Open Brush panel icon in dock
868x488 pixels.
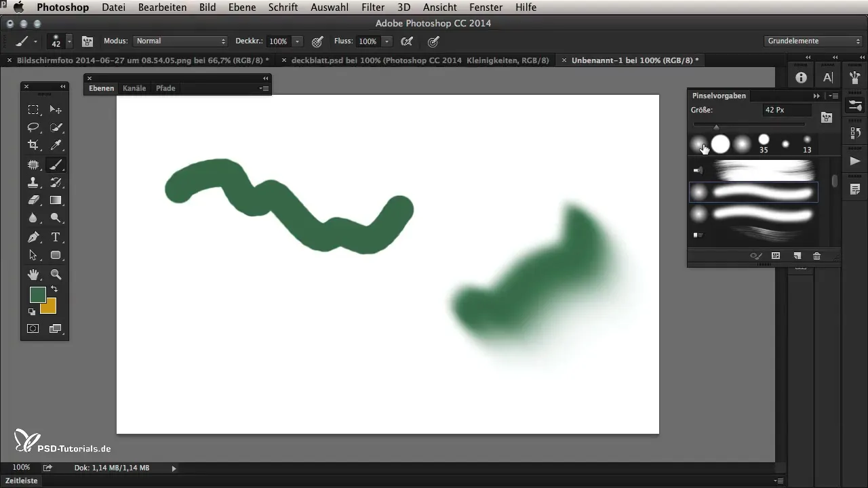click(855, 77)
